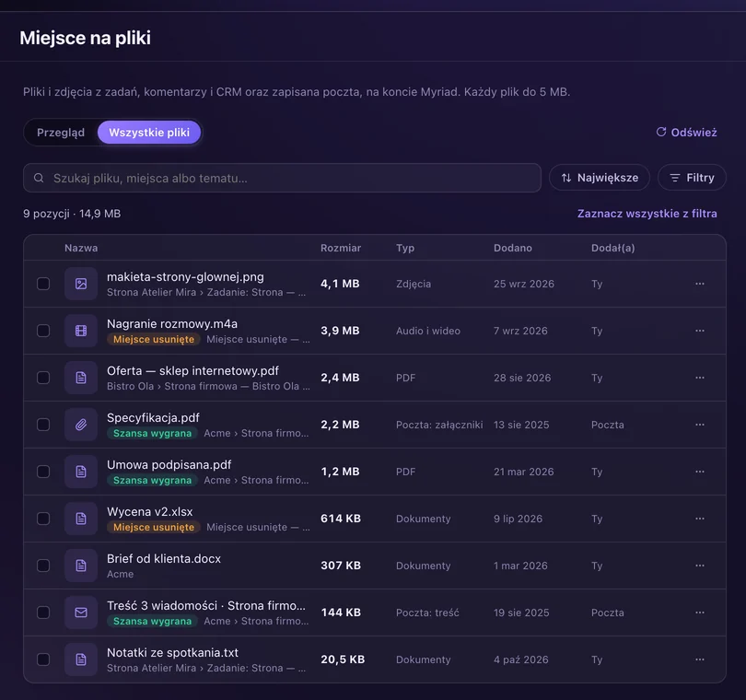This screenshot has height=700, width=746.
Task: Click the film icon for Nagranie rozmowy.m4a
Action: pyautogui.click(x=81, y=331)
